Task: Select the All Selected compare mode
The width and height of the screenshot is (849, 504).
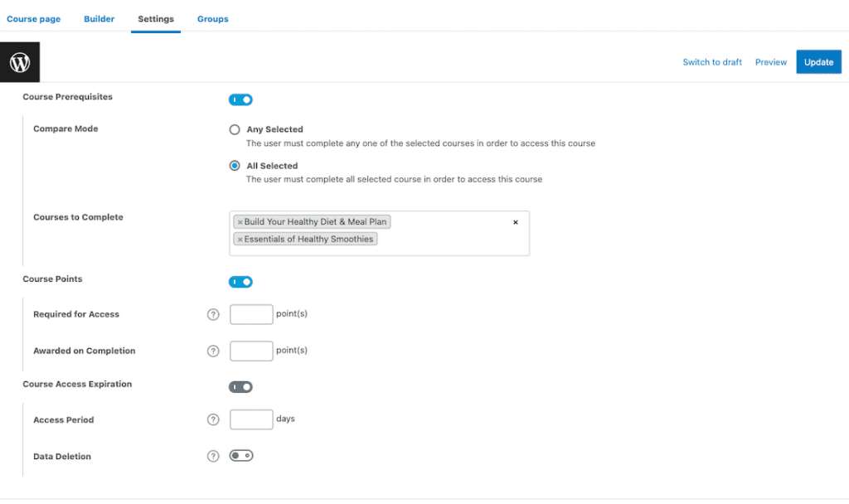Action: coord(234,165)
